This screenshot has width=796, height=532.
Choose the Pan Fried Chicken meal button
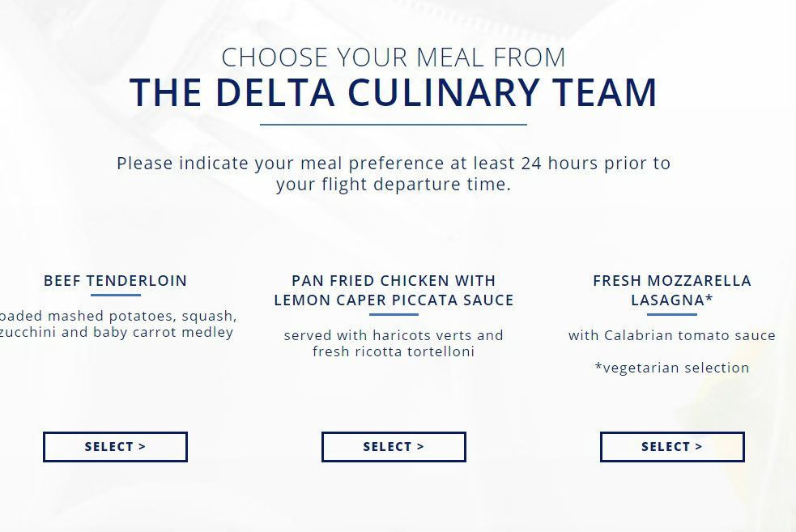[394, 447]
